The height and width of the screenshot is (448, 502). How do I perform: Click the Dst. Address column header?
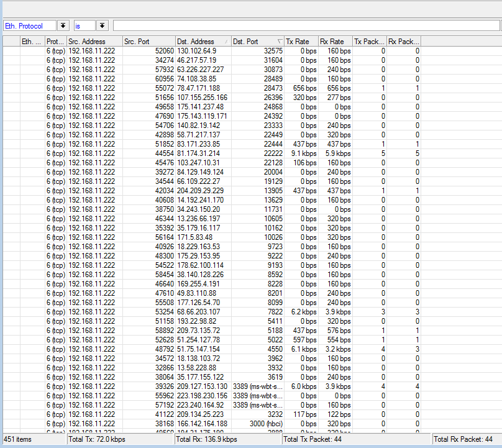click(x=203, y=42)
